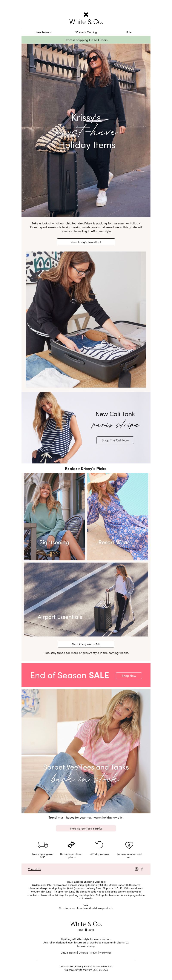Click the female founded heart icon
Screen dimensions: 172x980
[129, 845]
